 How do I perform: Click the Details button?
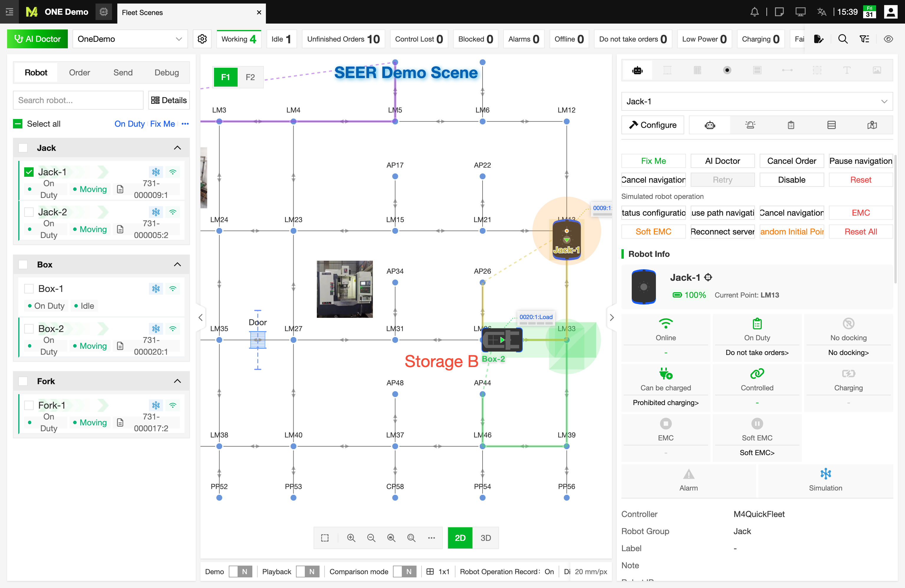(169, 100)
